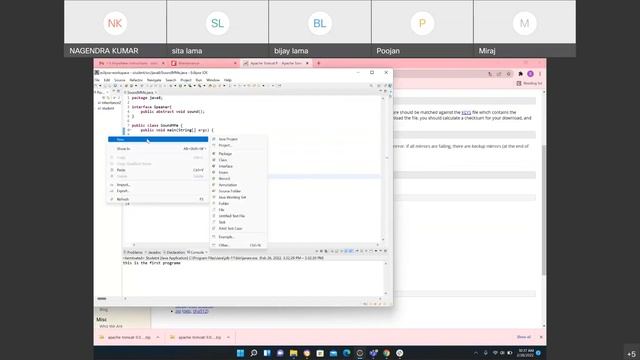Open Microsoft Edge icon on taskbar
Image resolution: width=640 pixels, height=360 pixels.
pyautogui.click(x=347, y=353)
